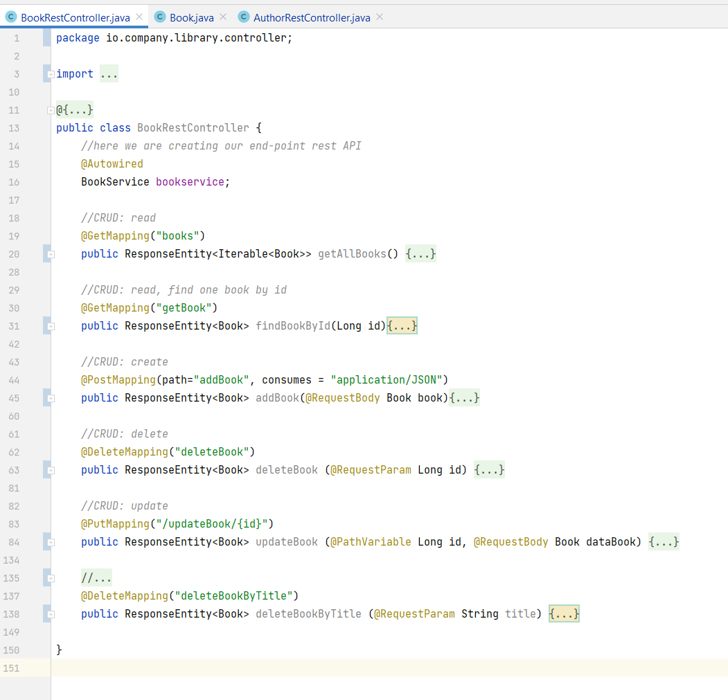Image resolution: width=728 pixels, height=700 pixels.
Task: Click the "application/JSON" string
Action: tap(387, 379)
